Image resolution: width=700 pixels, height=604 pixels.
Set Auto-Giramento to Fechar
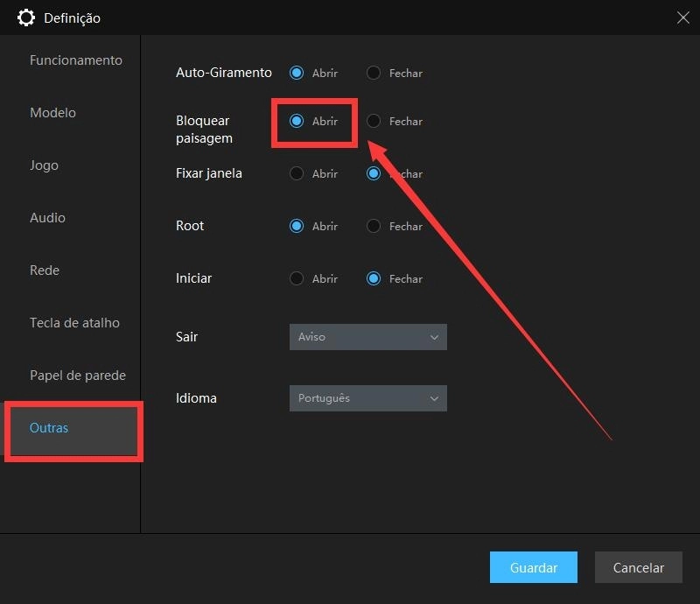(x=374, y=74)
